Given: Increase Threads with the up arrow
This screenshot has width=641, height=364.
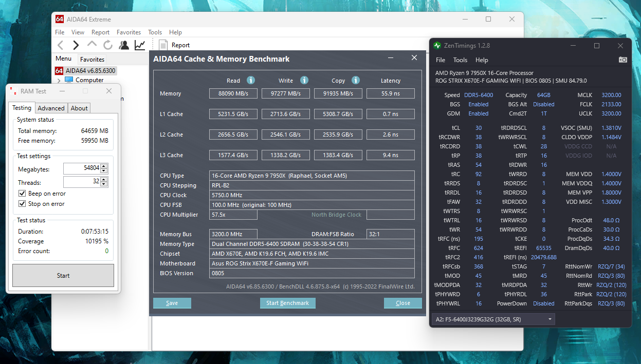Looking at the screenshot, I should point(104,180).
